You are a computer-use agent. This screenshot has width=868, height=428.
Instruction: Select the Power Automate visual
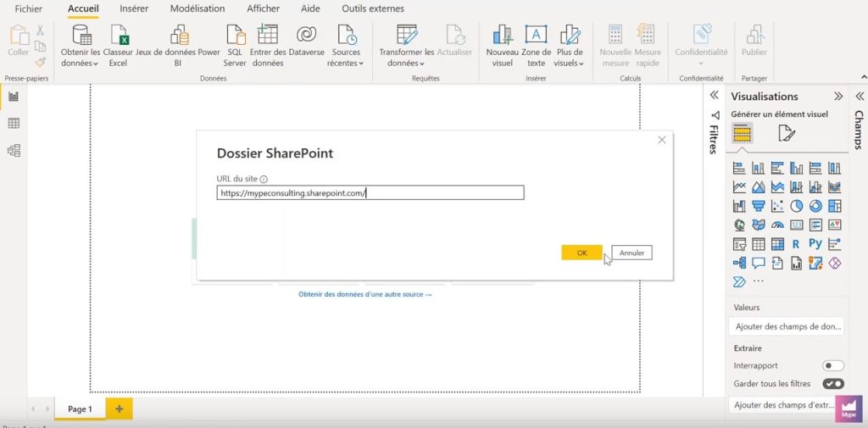click(739, 282)
